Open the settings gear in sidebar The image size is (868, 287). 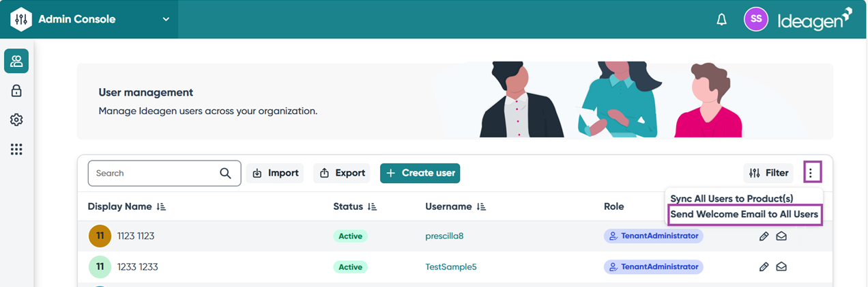click(16, 120)
